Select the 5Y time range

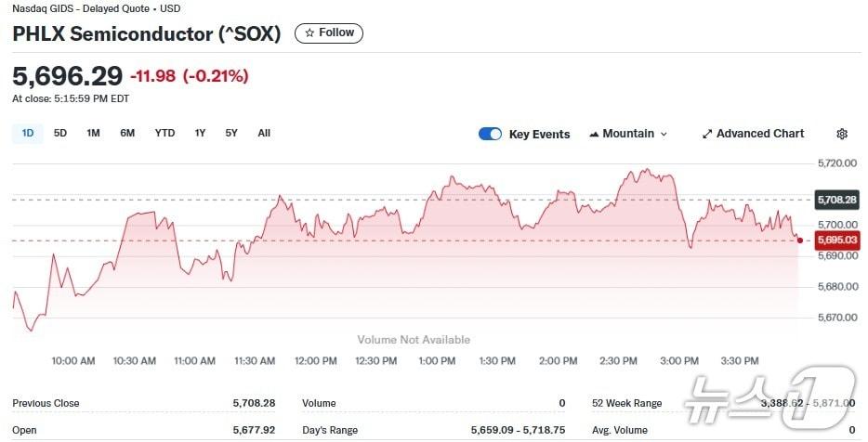(231, 133)
